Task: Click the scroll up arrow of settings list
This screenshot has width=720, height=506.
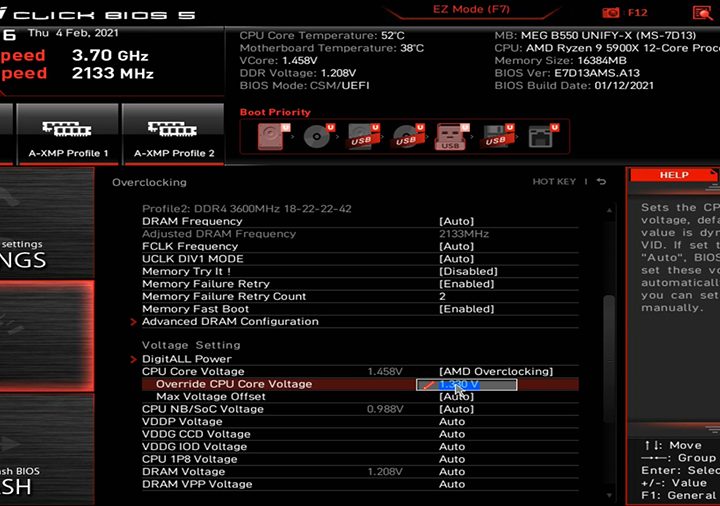Action: point(609,210)
